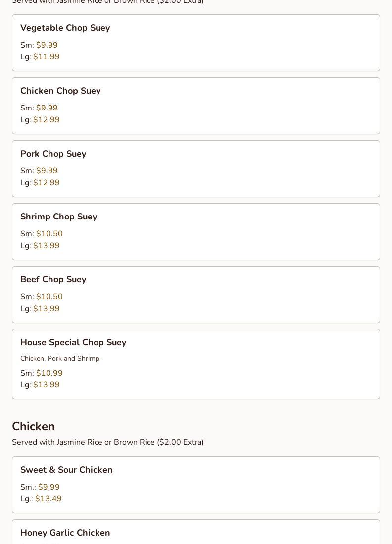Click Shrimp Chop Suey small price $10.50
Viewport: 392px width, 544px height.
coord(49,234)
